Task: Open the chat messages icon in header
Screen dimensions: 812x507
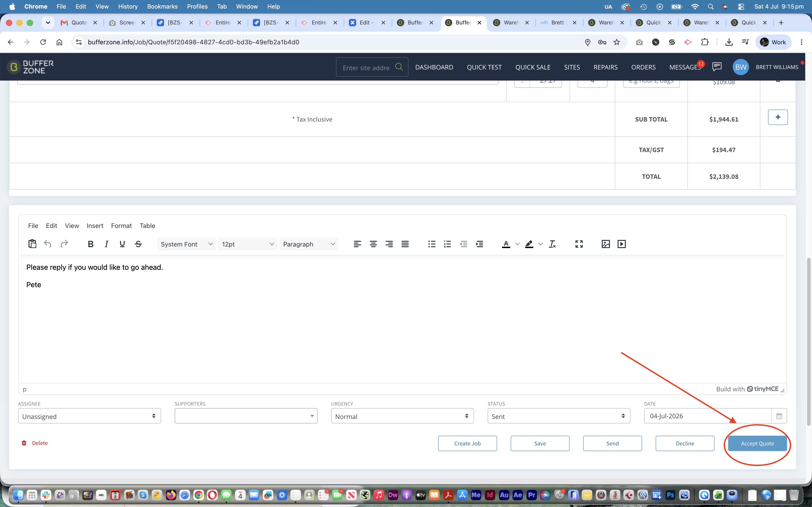Action: point(717,67)
